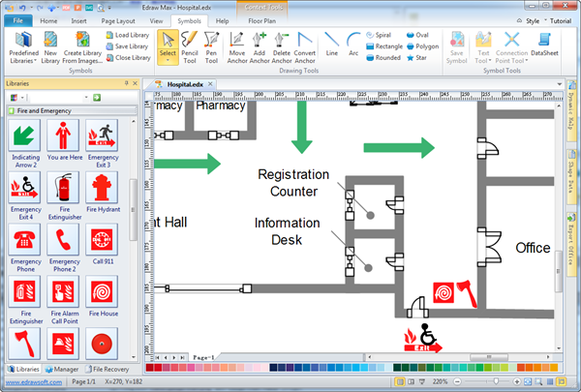Click New Library icon
Image resolution: width=581 pixels, height=392 pixels.
pos(50,47)
